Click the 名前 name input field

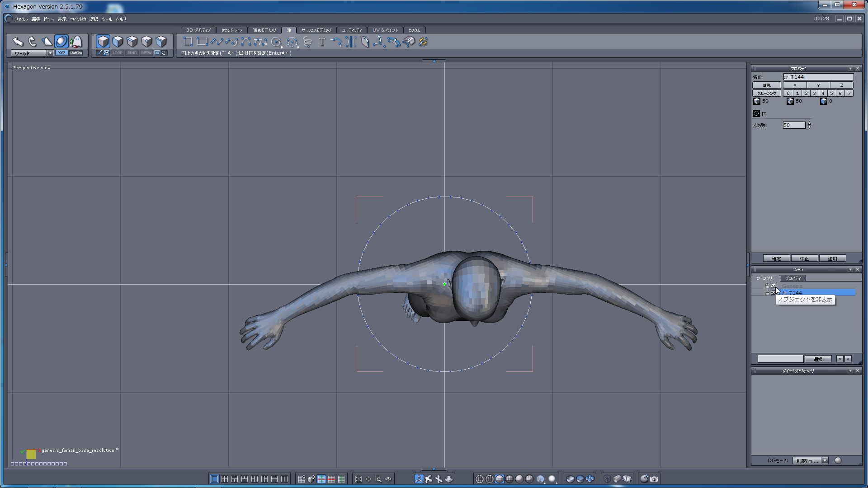point(818,77)
